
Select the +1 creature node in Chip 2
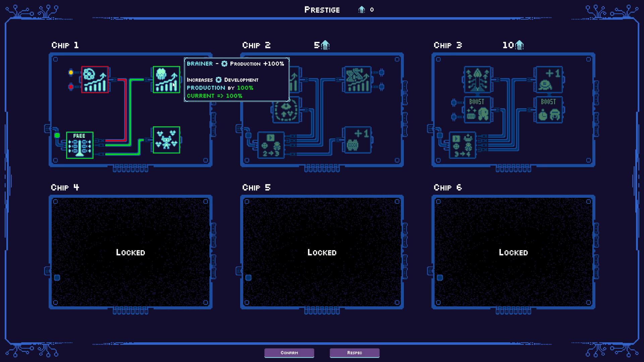pyautogui.click(x=358, y=140)
